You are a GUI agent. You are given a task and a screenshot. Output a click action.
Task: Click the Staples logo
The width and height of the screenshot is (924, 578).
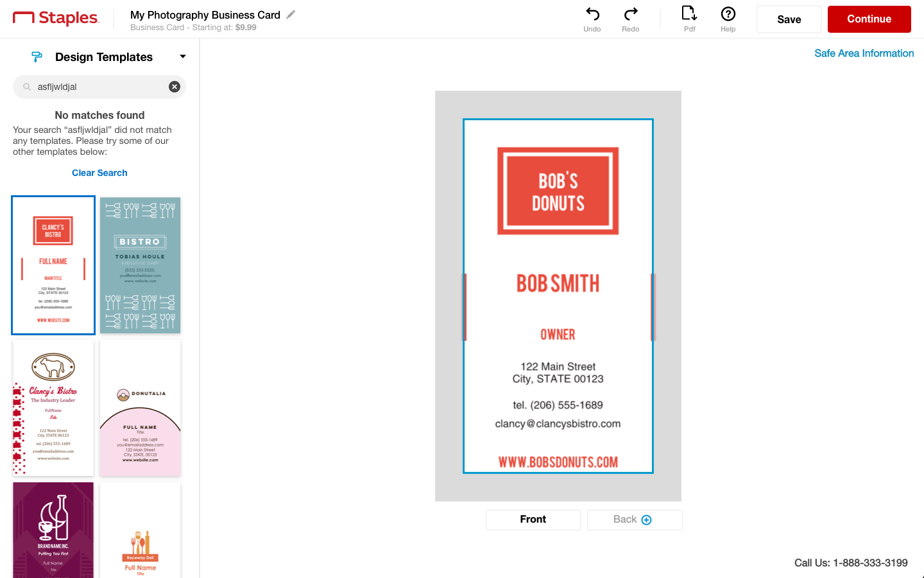click(56, 19)
